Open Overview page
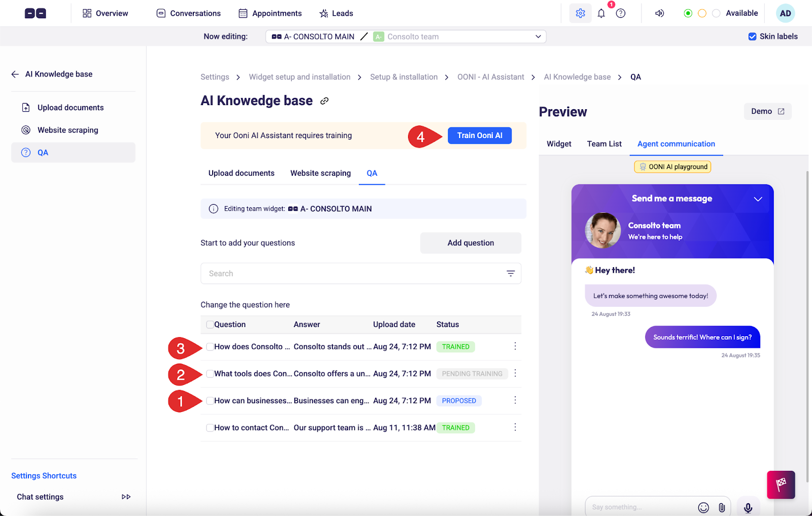The image size is (812, 516). tap(106, 13)
